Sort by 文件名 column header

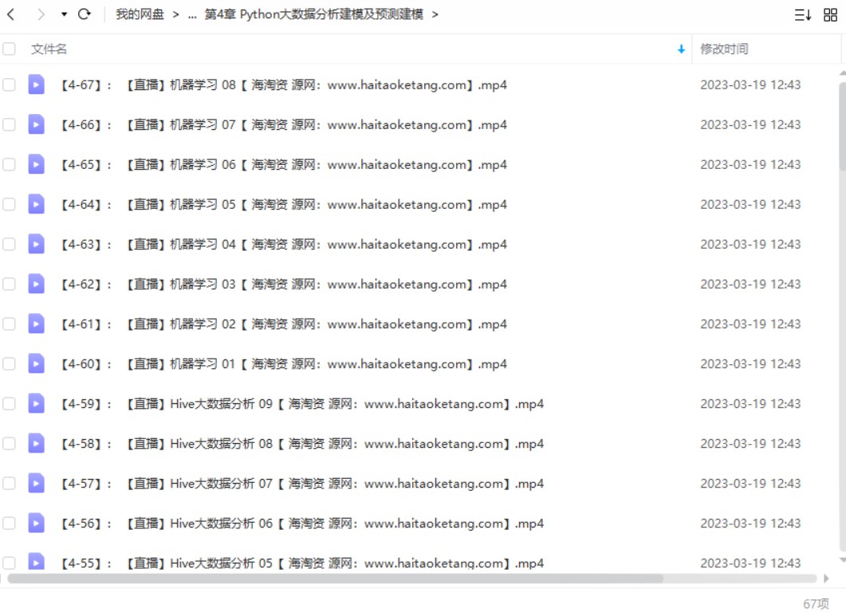coord(49,49)
